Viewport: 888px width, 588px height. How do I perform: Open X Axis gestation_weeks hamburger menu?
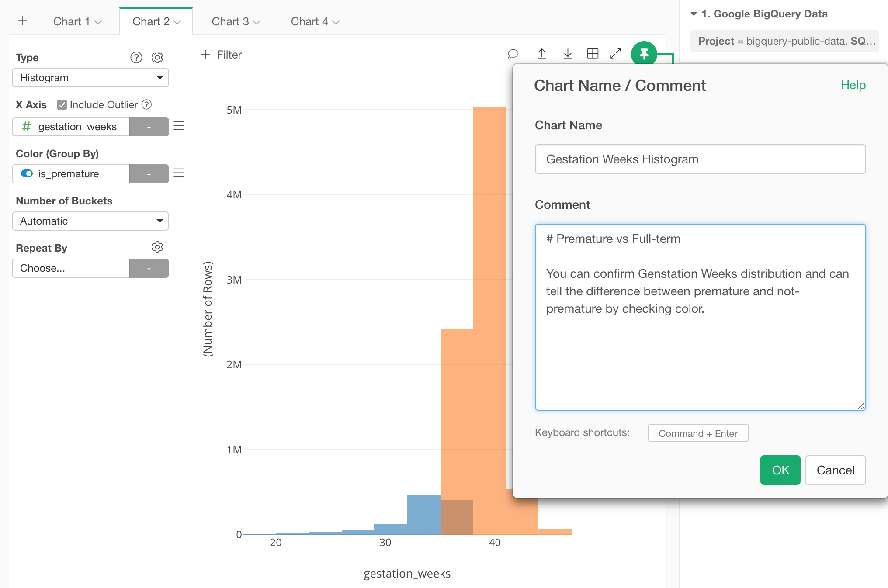(179, 126)
